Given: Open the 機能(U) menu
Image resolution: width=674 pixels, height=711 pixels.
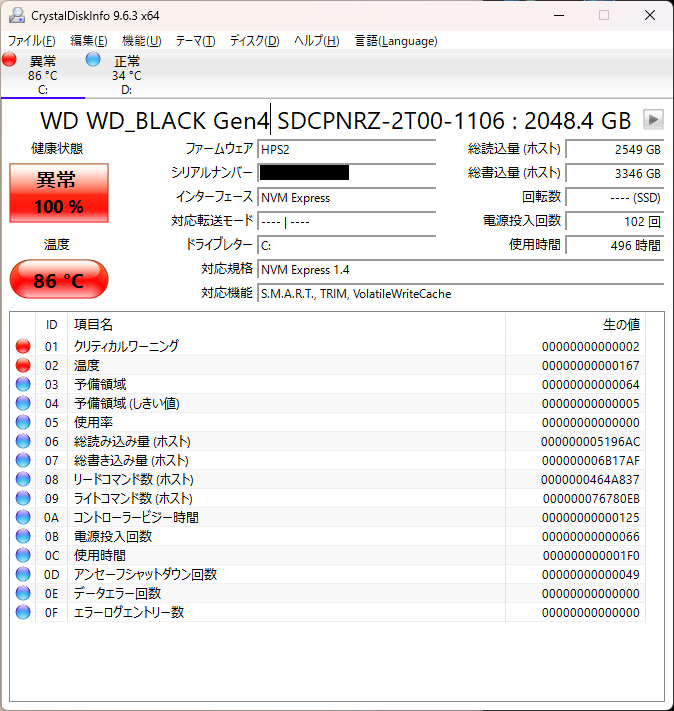Looking at the screenshot, I should point(142,41).
